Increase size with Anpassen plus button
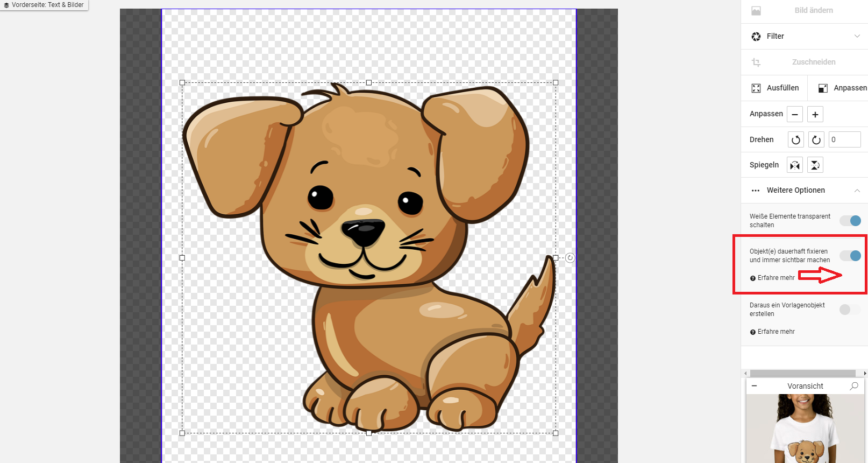 pos(815,114)
